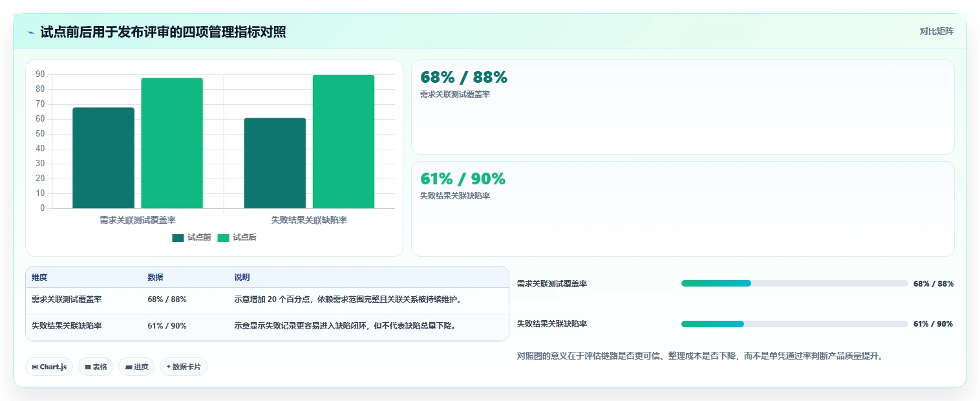Select the 表格 chip
Screen dimensions: 980x401
(x=96, y=367)
